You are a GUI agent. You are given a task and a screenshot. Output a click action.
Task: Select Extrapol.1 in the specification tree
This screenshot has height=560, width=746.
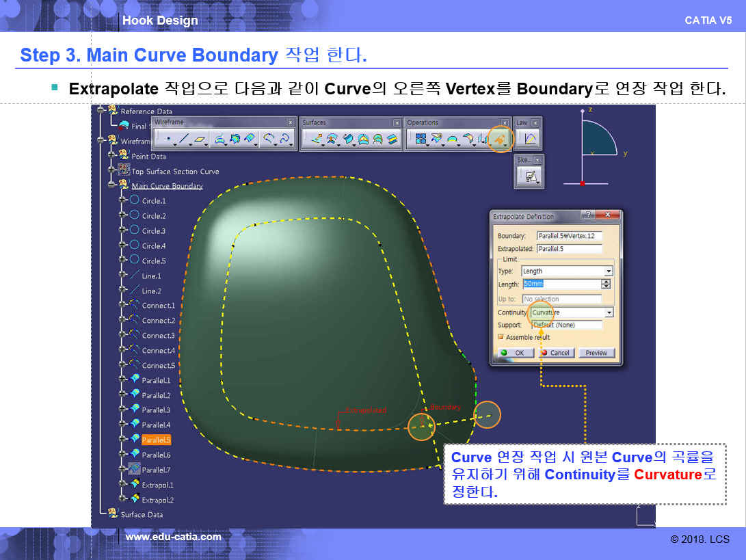coord(157,485)
